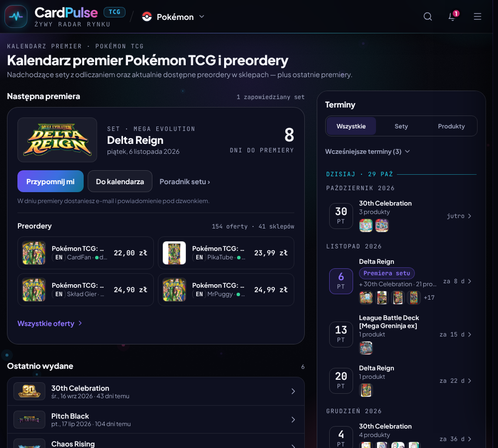
Task: Click first product thumbnail under 30 PT entry
Action: 366,225
